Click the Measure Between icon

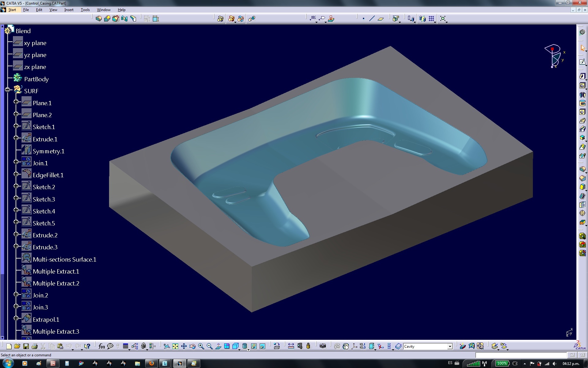[x=291, y=346]
